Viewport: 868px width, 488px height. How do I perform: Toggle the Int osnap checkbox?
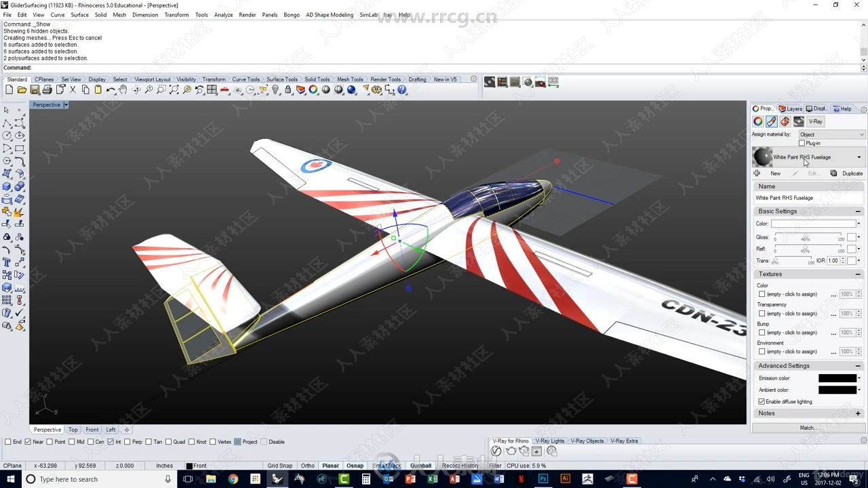tap(111, 442)
